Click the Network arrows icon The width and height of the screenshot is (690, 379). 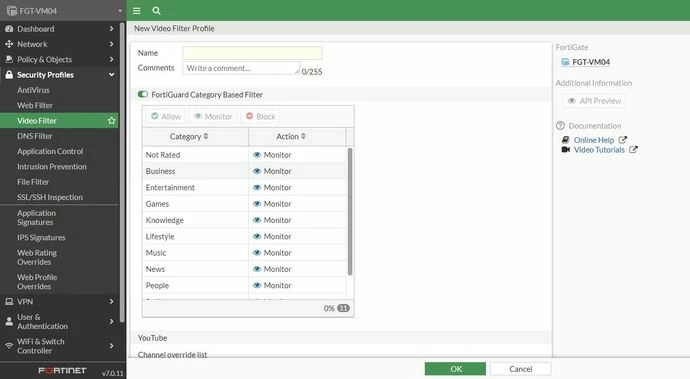point(9,44)
